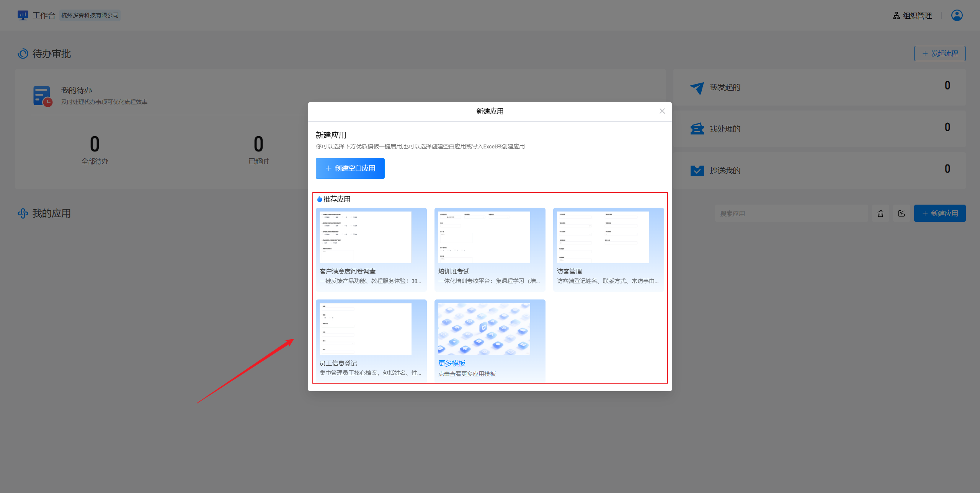Click the 我的待办 document icon
This screenshot has height=493, width=980.
point(42,96)
